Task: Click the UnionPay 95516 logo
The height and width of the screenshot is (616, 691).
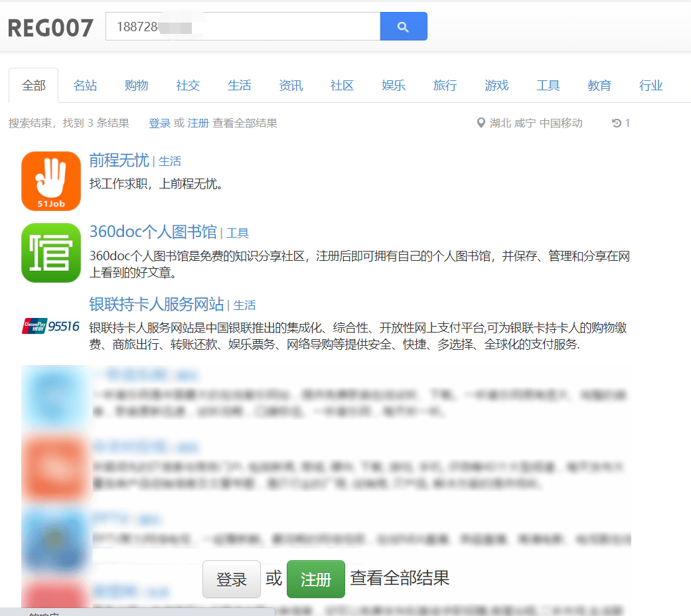Action: tap(50, 326)
